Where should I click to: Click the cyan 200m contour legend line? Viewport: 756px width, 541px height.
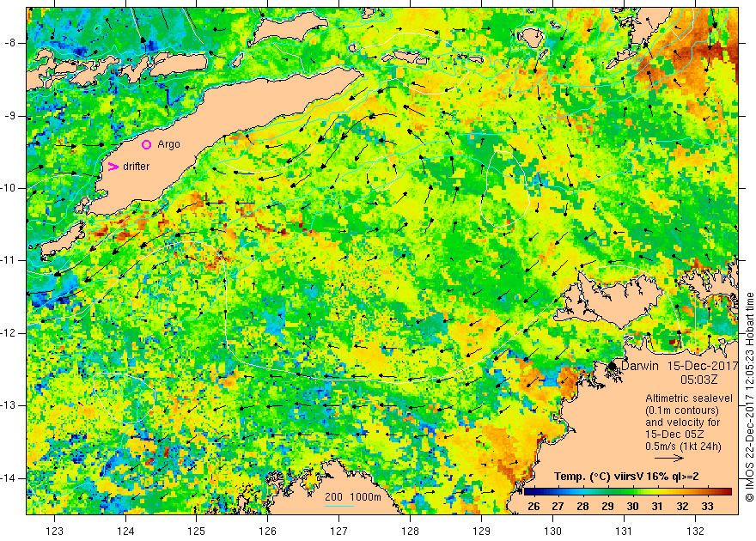tap(339, 506)
